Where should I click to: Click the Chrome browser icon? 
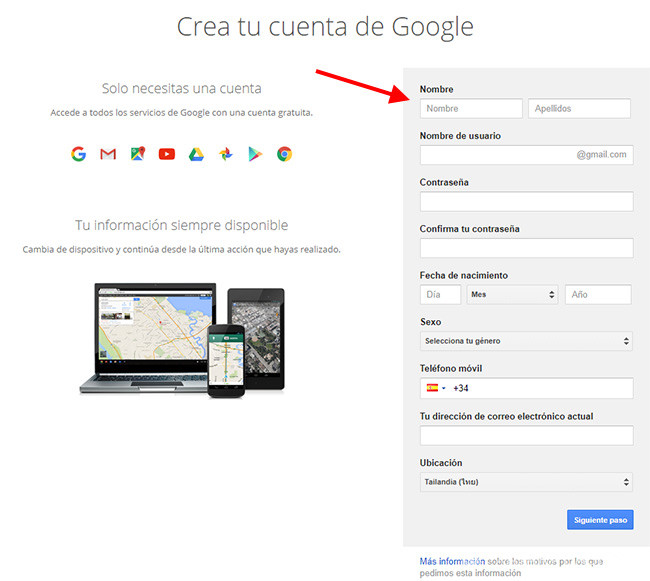pos(284,154)
